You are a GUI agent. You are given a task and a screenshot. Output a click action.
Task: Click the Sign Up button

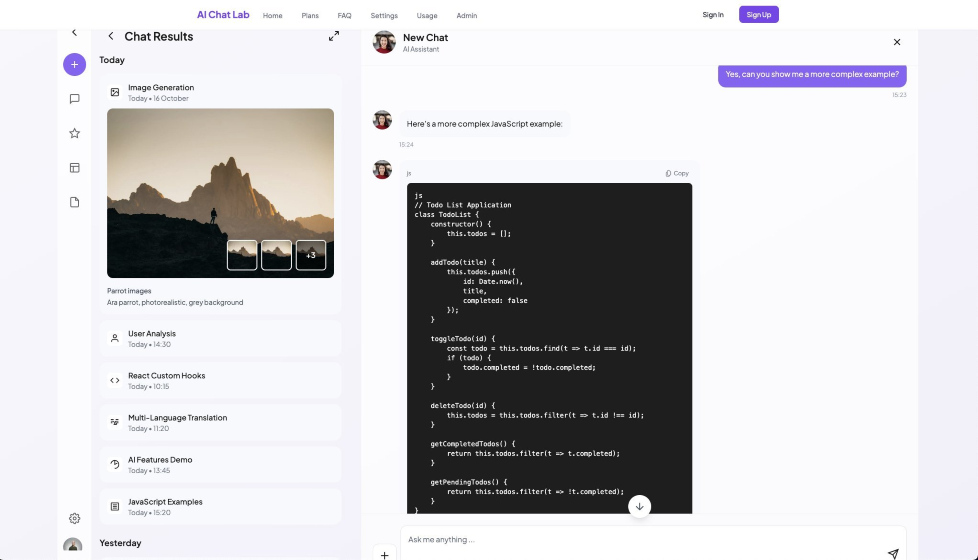(x=758, y=15)
